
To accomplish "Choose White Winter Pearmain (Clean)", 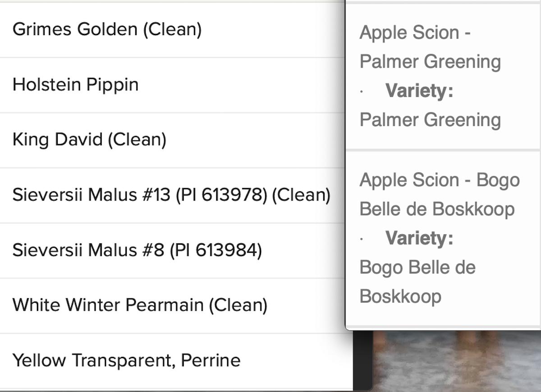I will click(x=140, y=305).
